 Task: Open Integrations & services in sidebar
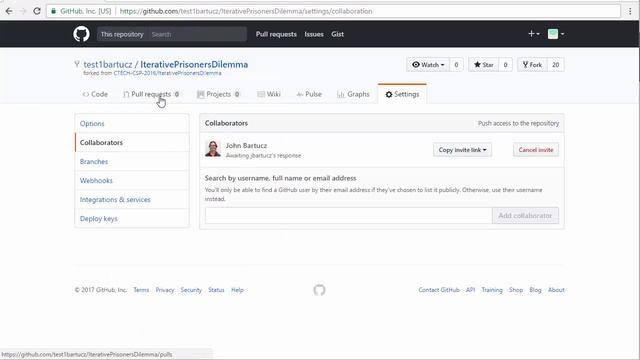pos(132,200)
